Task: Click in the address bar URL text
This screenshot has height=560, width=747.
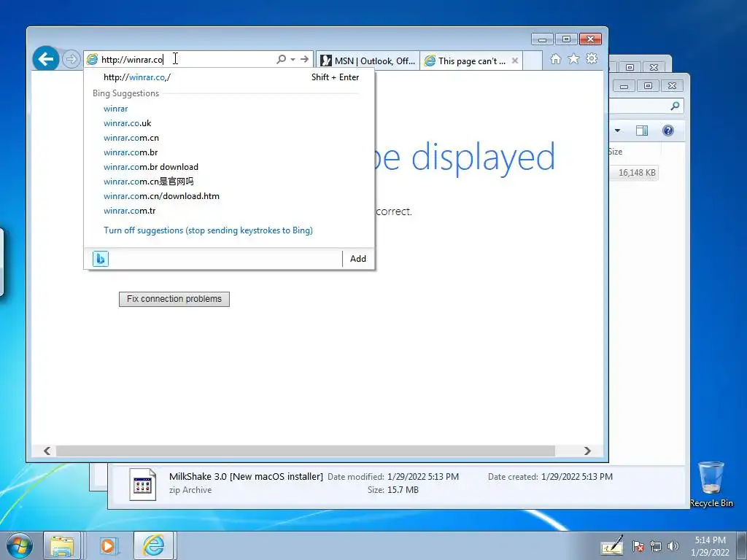Action: [x=133, y=60]
